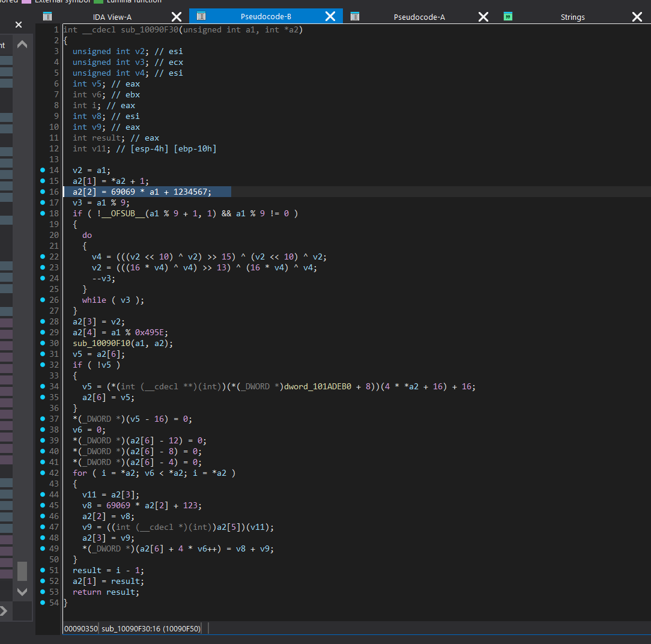Image resolution: width=651 pixels, height=644 pixels.
Task: Click 'int v6; // ebx' declaration
Action: [106, 95]
